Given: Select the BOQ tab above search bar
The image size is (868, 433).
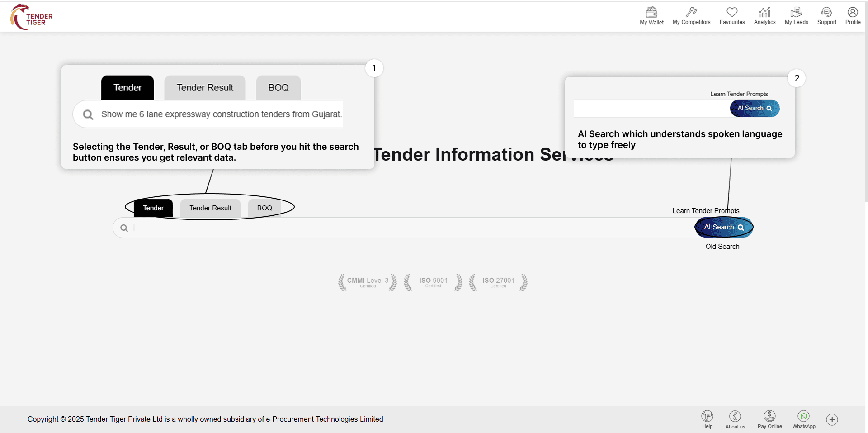Looking at the screenshot, I should 264,208.
